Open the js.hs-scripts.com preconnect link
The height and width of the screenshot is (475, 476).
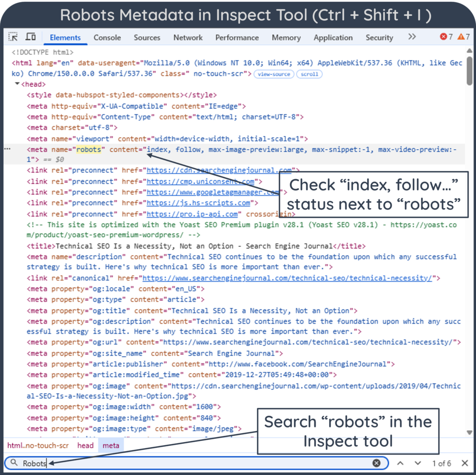pos(198,203)
